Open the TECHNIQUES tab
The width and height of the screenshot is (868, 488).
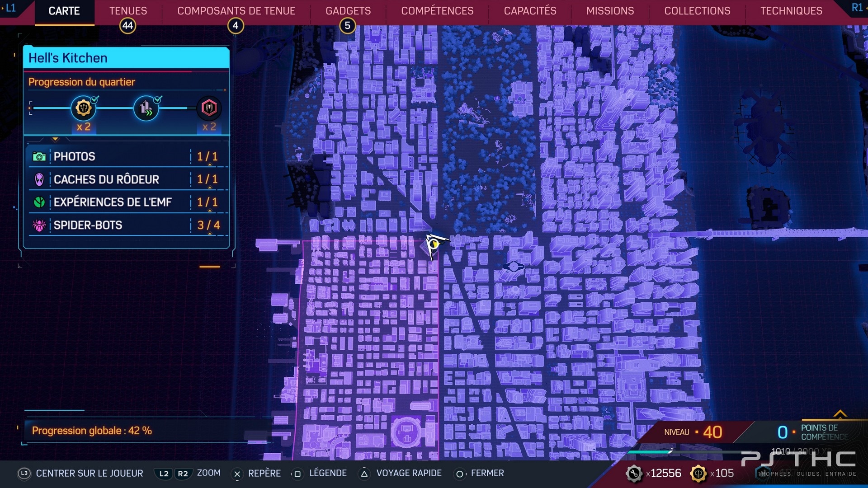point(791,11)
